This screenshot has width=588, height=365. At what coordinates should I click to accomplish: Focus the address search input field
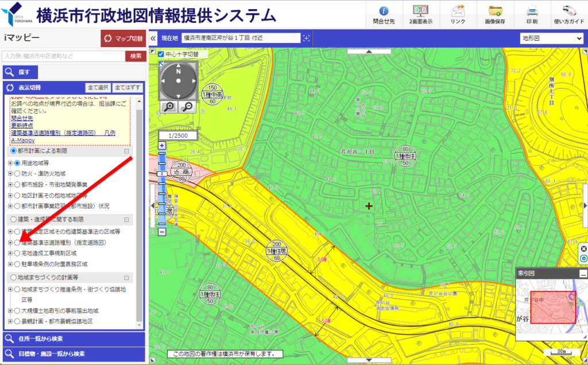pyautogui.click(x=63, y=56)
